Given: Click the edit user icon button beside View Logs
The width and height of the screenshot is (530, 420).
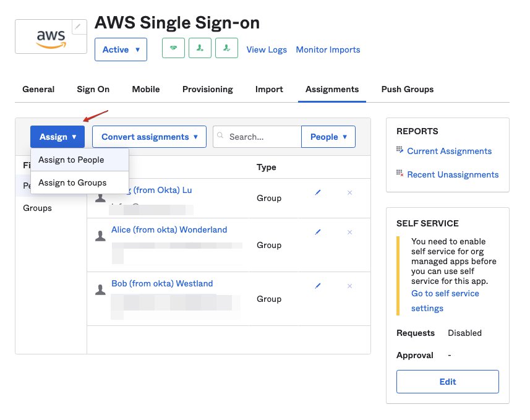Looking at the screenshot, I should point(226,48).
